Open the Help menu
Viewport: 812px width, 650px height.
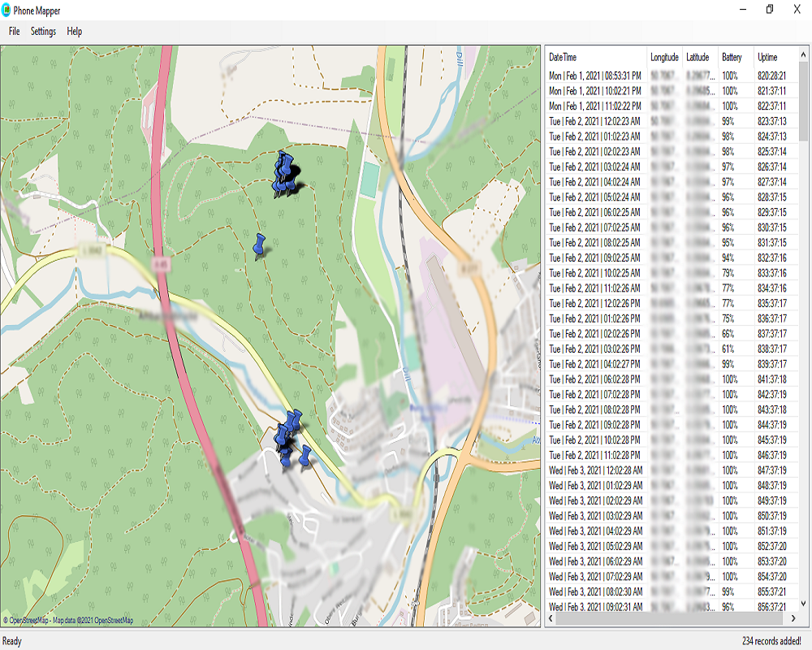74,32
